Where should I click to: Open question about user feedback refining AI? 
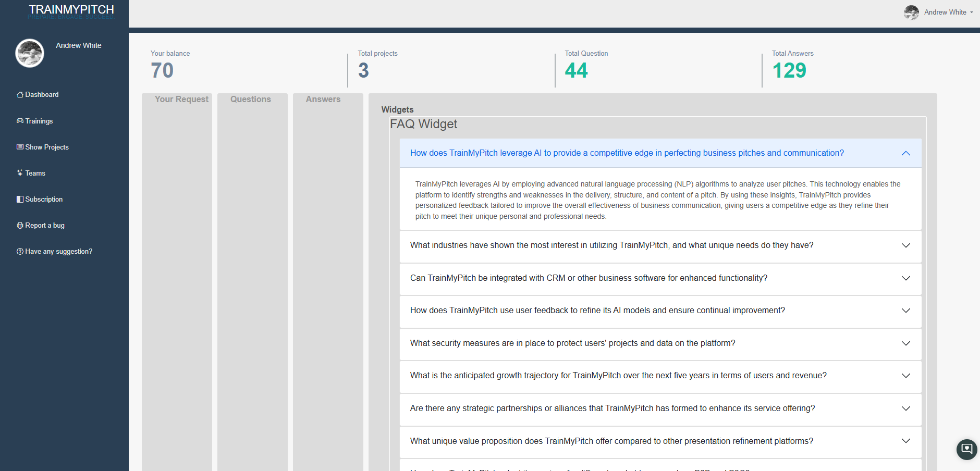(x=597, y=311)
